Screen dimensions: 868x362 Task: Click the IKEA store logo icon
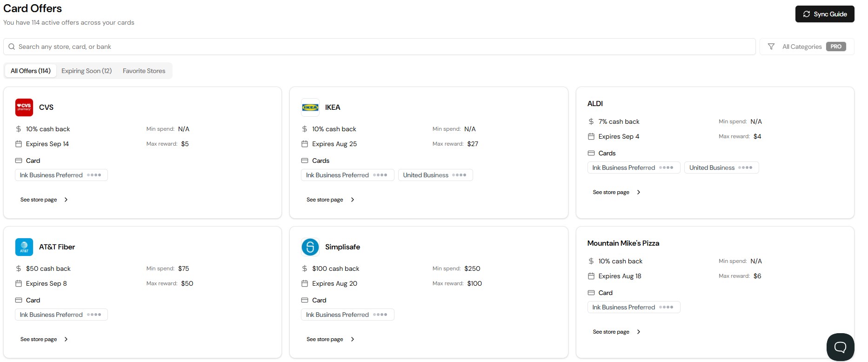click(310, 107)
